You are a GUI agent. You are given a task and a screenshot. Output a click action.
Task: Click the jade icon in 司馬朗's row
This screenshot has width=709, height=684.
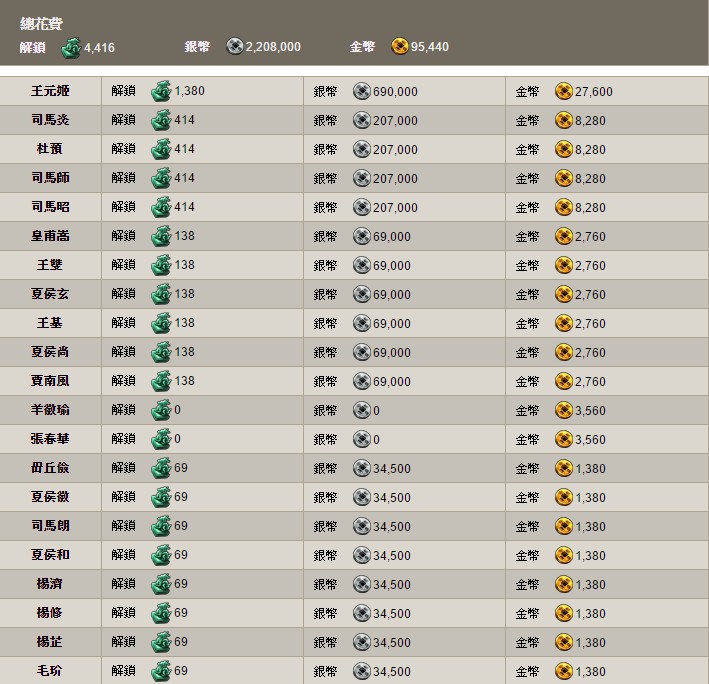(161, 527)
